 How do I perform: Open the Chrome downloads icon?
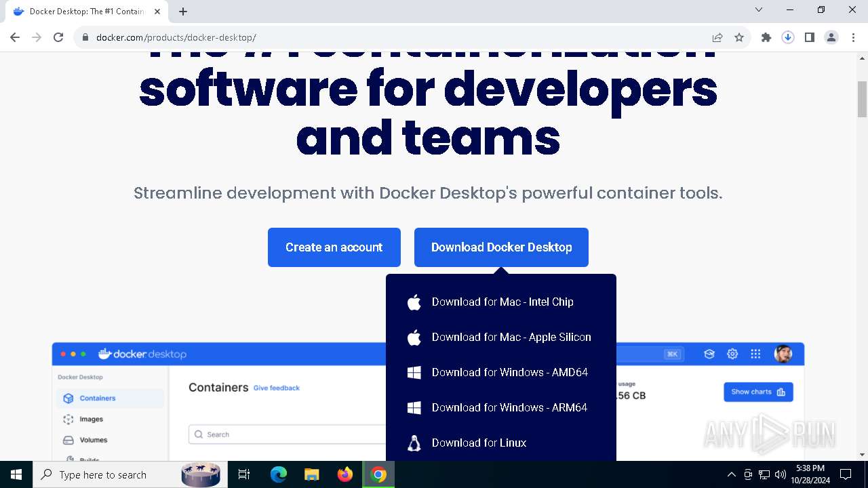point(788,37)
